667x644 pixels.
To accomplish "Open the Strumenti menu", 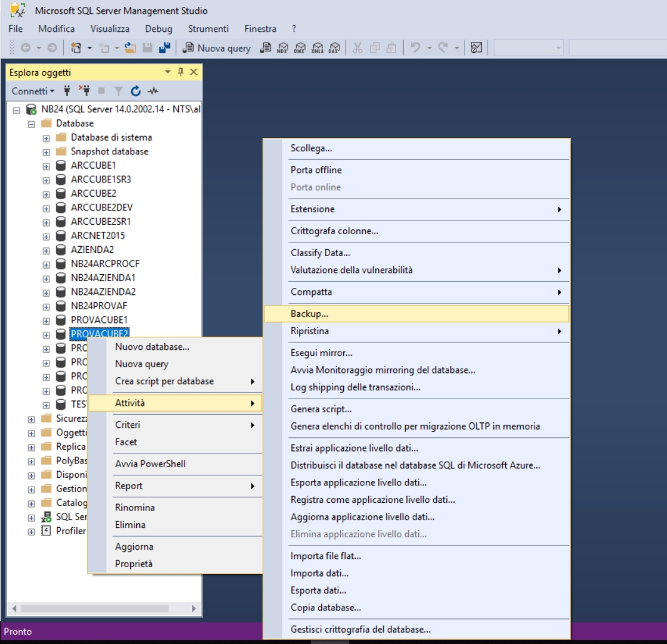I will [208, 29].
